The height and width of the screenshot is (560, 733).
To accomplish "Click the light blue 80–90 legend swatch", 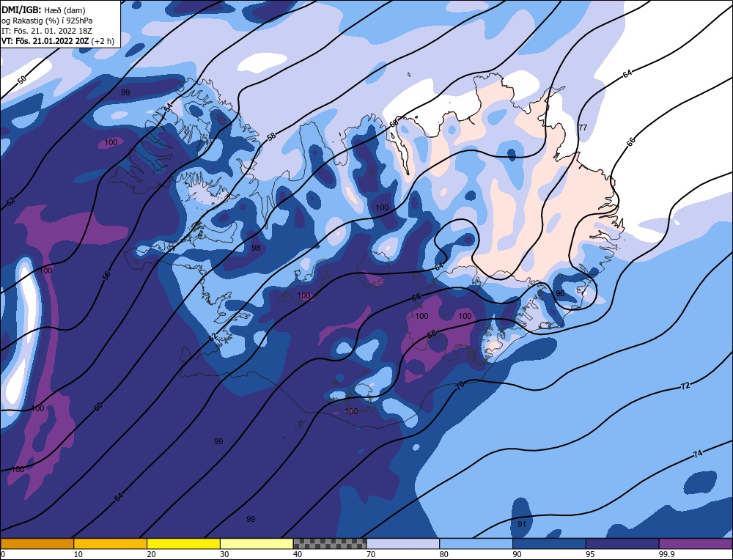I will (x=476, y=543).
